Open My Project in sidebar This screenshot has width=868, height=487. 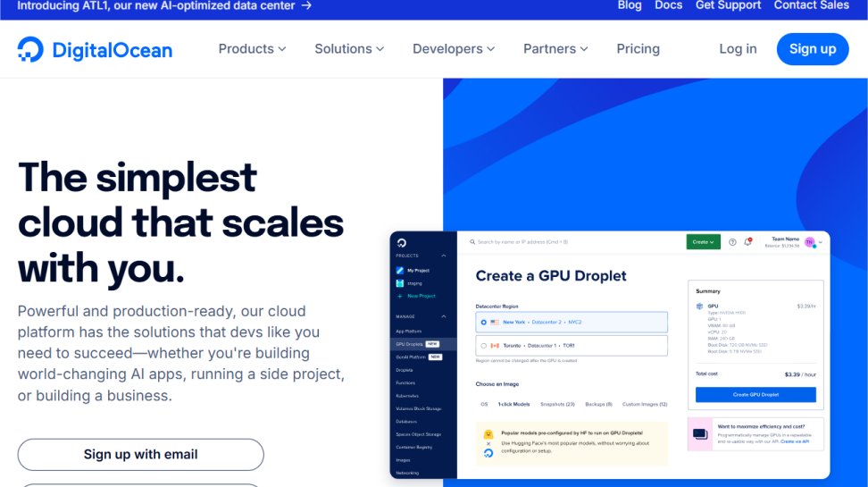pyautogui.click(x=419, y=271)
